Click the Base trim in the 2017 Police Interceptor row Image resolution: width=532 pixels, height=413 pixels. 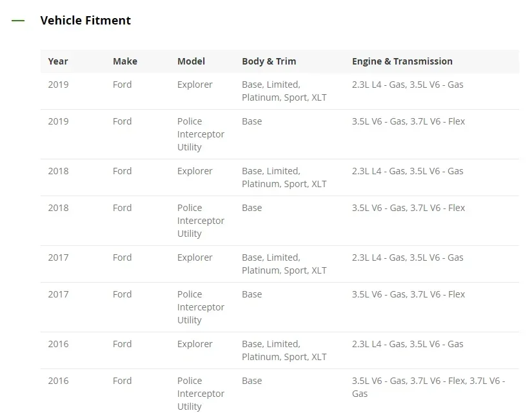(252, 294)
